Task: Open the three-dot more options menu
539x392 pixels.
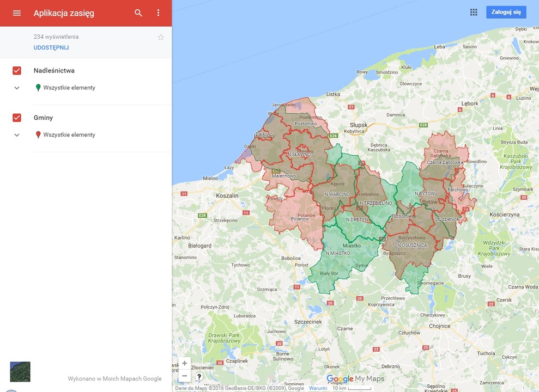Action: point(159,13)
